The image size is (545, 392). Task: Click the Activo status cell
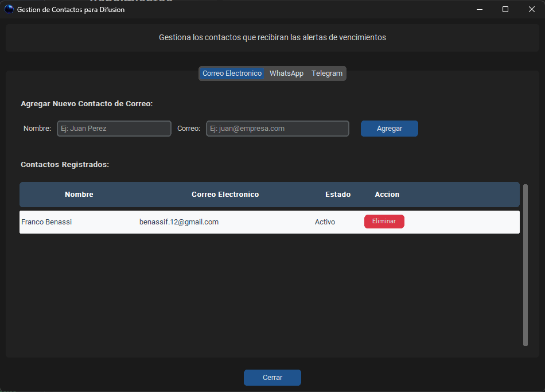tap(325, 222)
